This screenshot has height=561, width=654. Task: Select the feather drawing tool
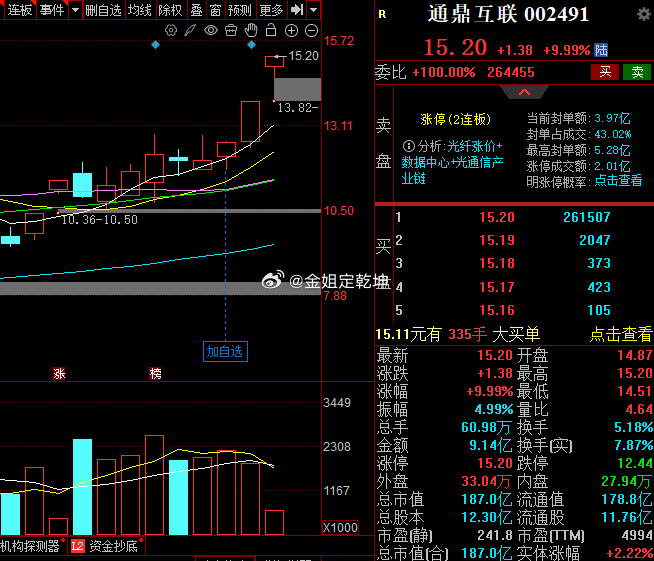[x=190, y=30]
